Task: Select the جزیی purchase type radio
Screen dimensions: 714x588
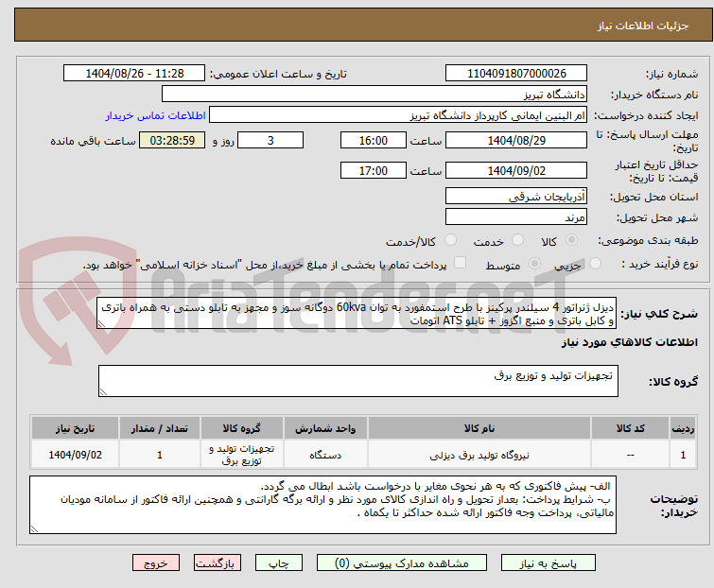Action: click(595, 264)
